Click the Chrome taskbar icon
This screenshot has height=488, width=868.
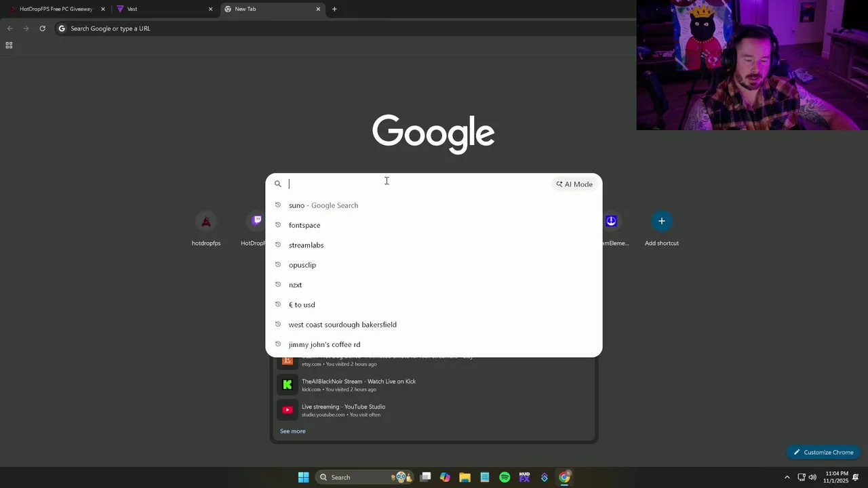(x=564, y=477)
